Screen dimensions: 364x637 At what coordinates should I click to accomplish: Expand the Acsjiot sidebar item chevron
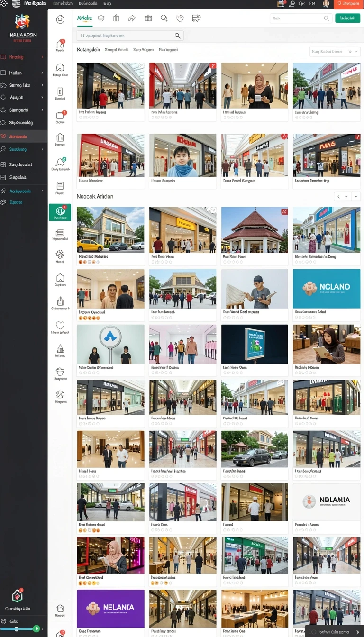42,97
